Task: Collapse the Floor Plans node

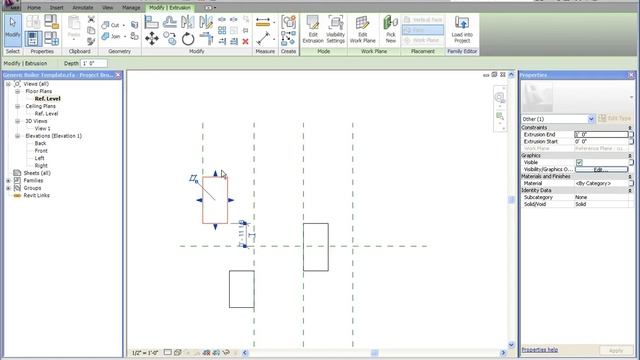Action: tap(18, 91)
